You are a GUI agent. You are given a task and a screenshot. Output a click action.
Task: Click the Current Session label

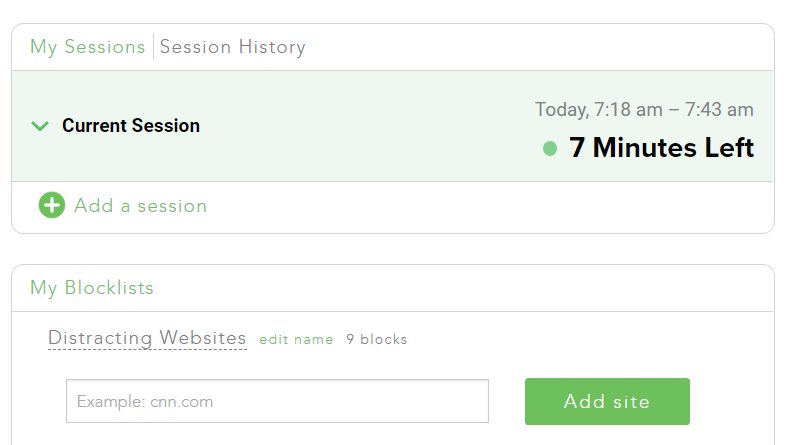pos(131,126)
